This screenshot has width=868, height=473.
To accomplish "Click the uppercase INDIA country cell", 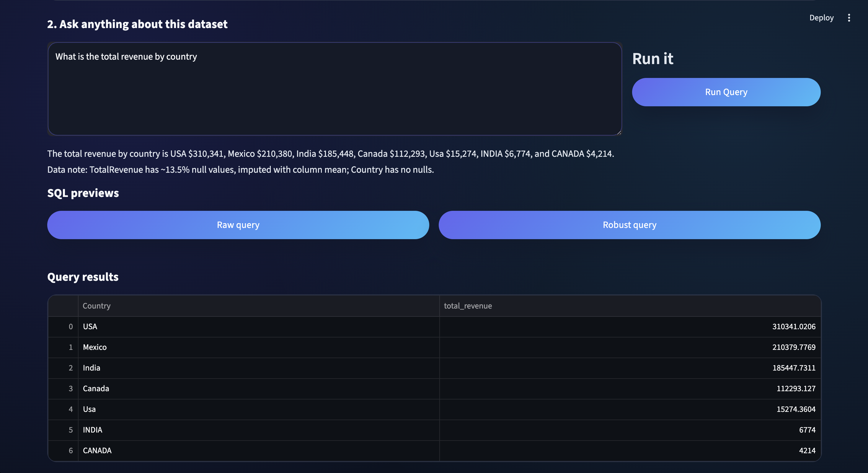I will [258, 430].
